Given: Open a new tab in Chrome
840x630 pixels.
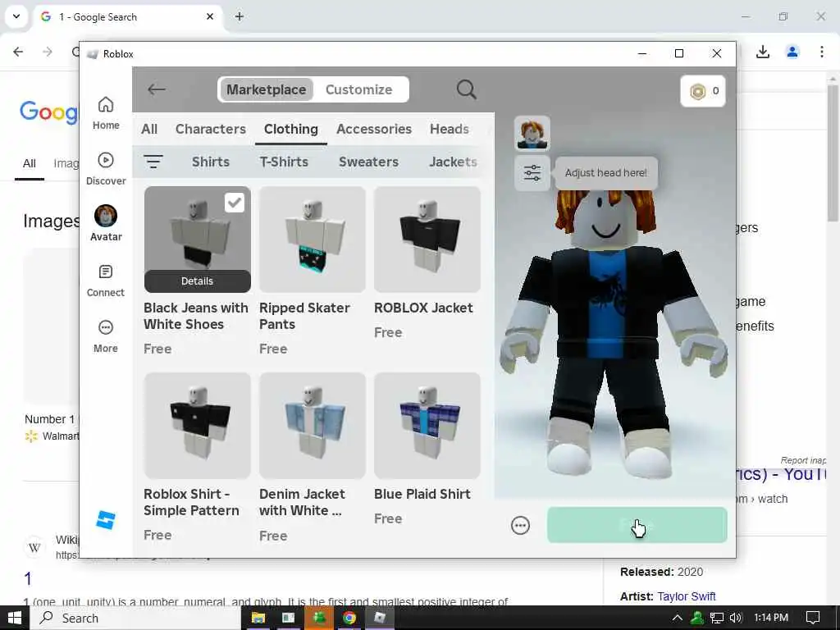Looking at the screenshot, I should (240, 16).
